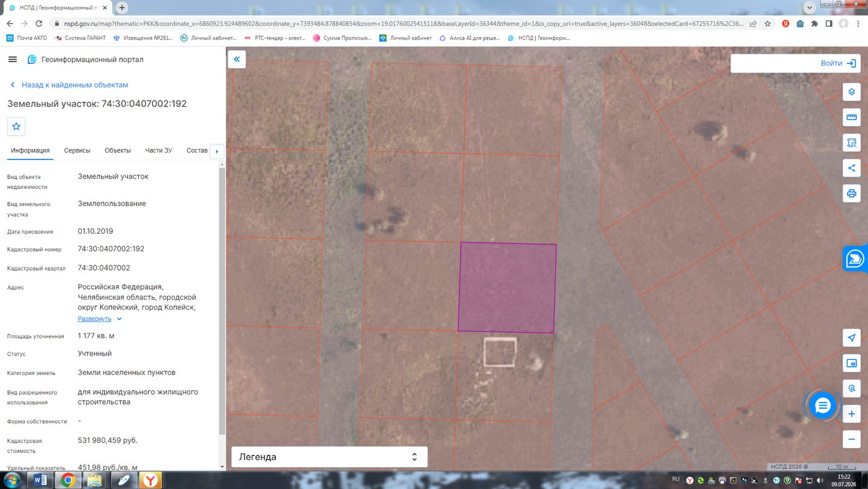This screenshot has width=868, height=489.
Task: Open the chat support bubble
Action: pyautogui.click(x=823, y=406)
